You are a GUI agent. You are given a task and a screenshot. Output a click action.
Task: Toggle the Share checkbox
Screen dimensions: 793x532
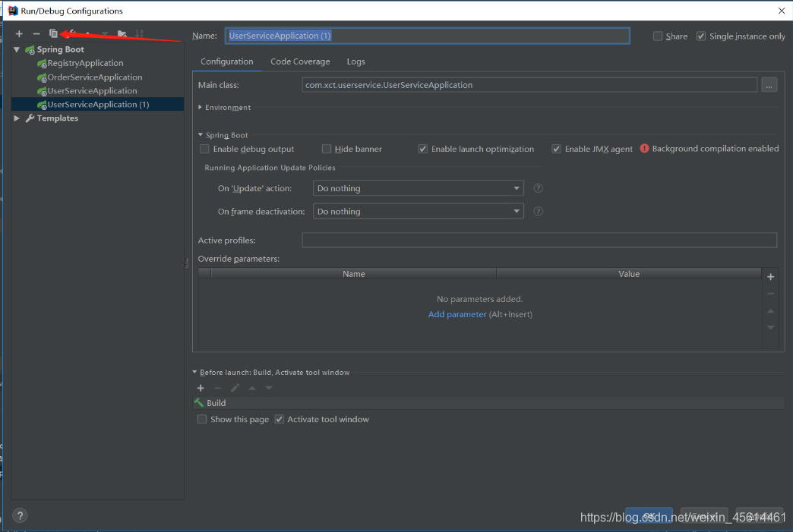coord(658,36)
